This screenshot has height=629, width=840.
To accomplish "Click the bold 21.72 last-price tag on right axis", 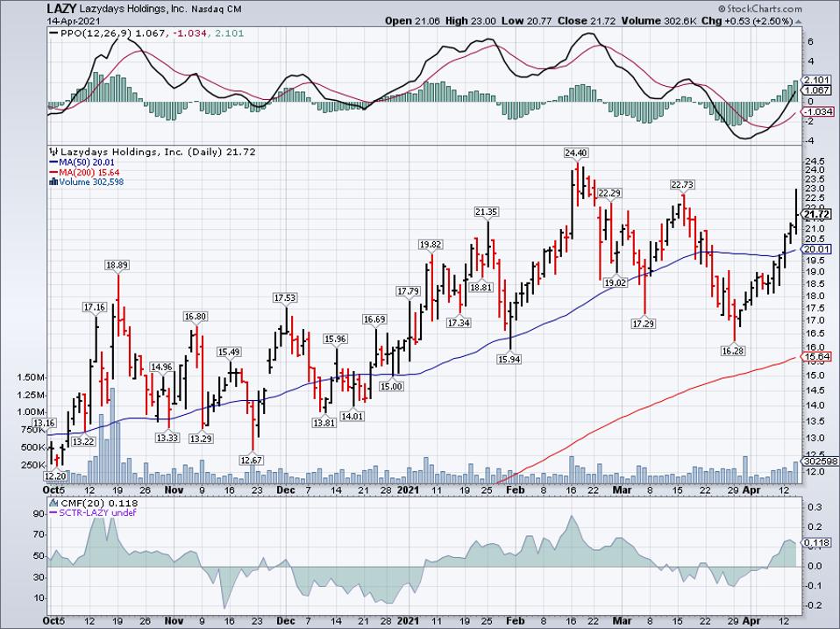I will [x=817, y=214].
